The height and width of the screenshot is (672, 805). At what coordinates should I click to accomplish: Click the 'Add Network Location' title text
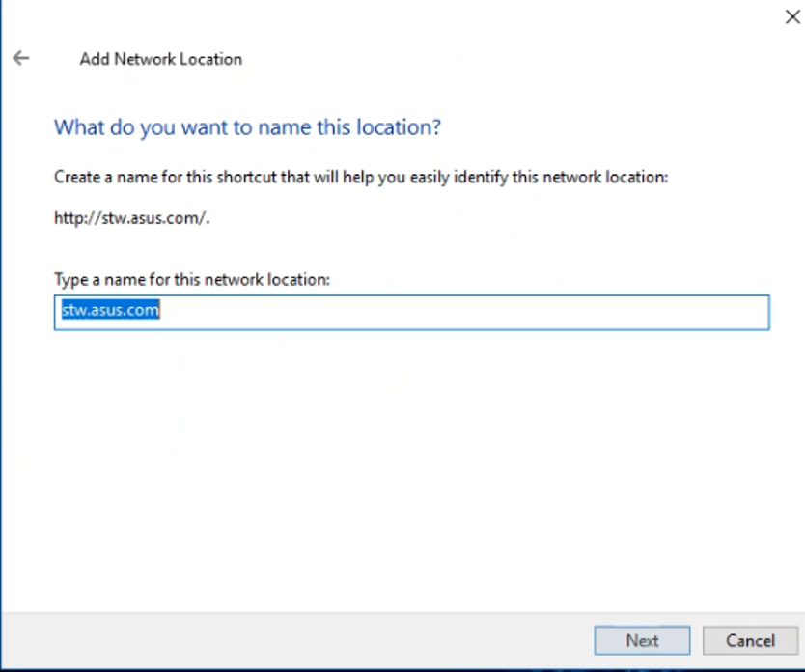(160, 59)
